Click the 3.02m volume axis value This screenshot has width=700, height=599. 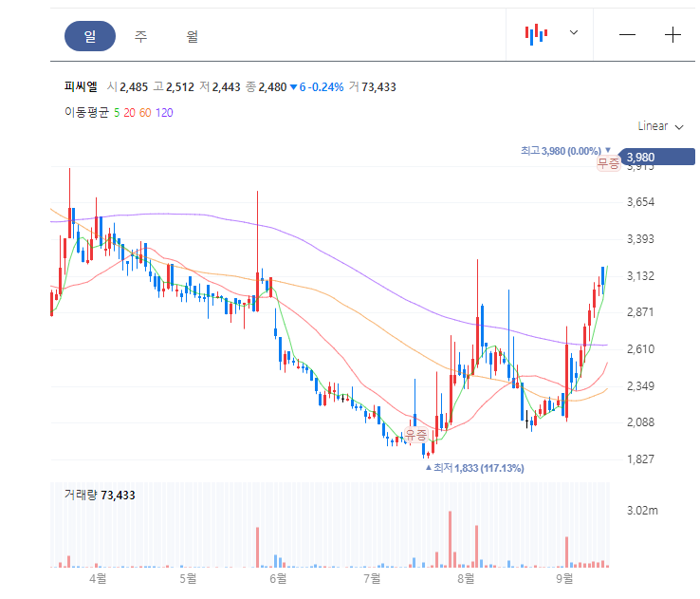[642, 511]
